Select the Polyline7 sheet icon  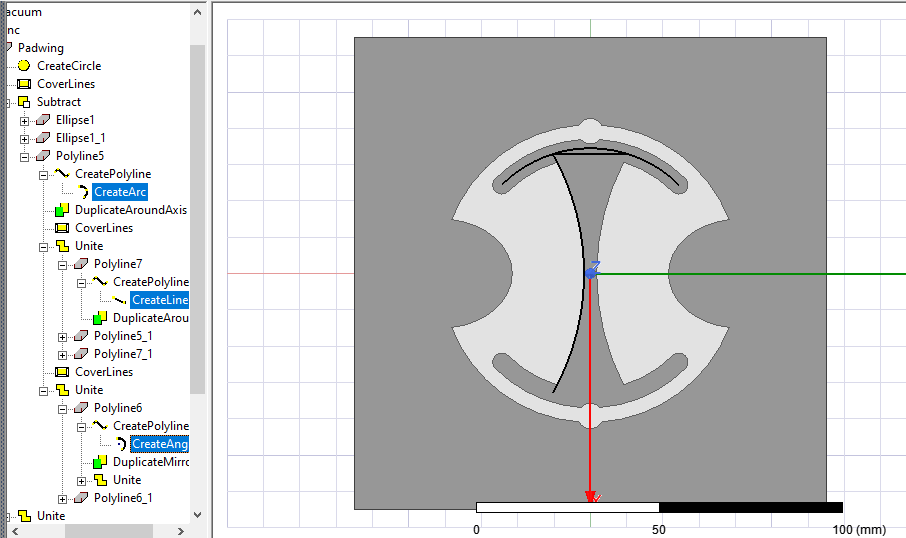coord(81,264)
